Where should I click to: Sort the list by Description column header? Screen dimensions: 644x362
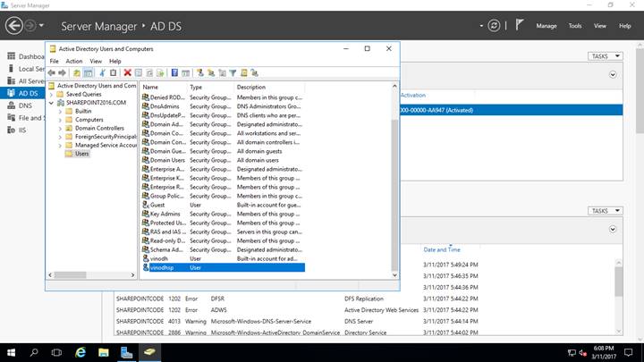tap(251, 87)
